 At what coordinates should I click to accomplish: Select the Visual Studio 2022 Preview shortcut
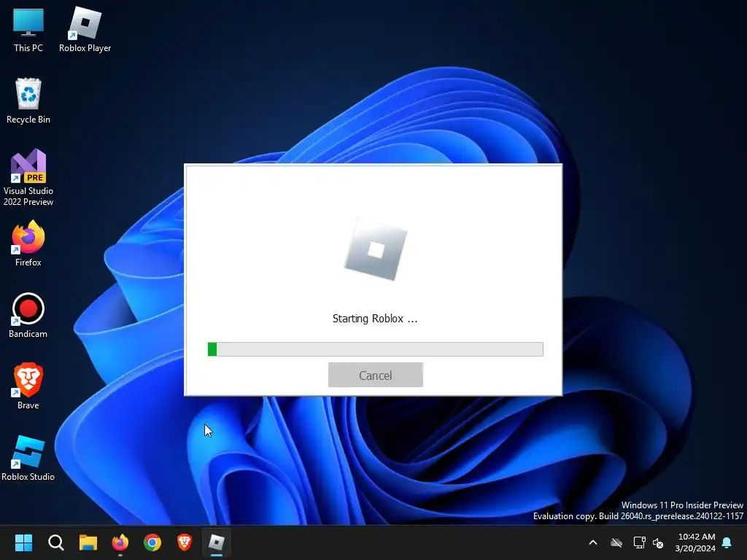[28, 178]
